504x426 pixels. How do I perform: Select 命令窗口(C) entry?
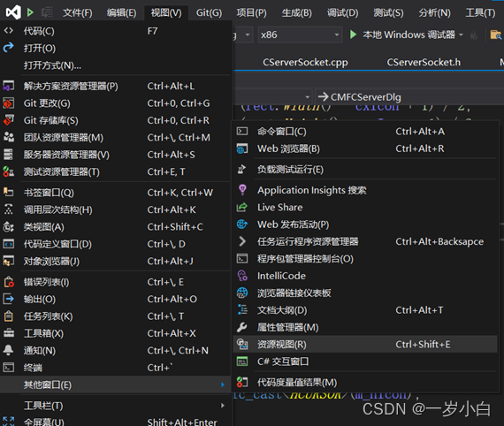tap(365, 131)
